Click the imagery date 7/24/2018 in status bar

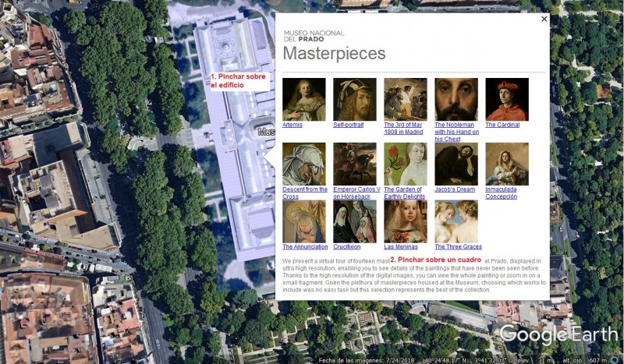coord(399,360)
